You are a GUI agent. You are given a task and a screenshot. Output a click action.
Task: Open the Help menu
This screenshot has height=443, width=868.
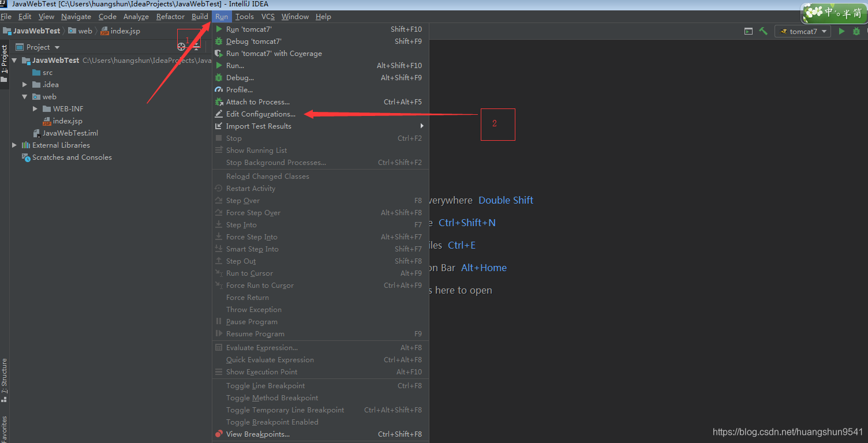[x=323, y=16]
